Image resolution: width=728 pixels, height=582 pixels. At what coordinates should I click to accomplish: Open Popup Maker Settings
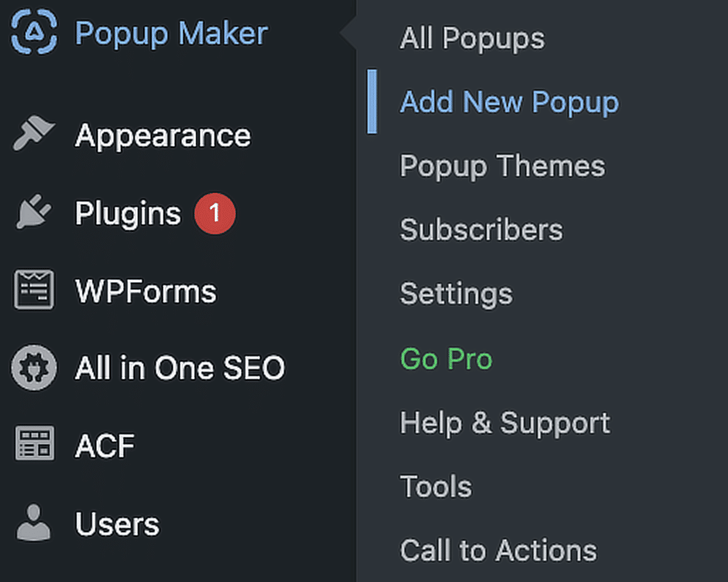(x=456, y=293)
